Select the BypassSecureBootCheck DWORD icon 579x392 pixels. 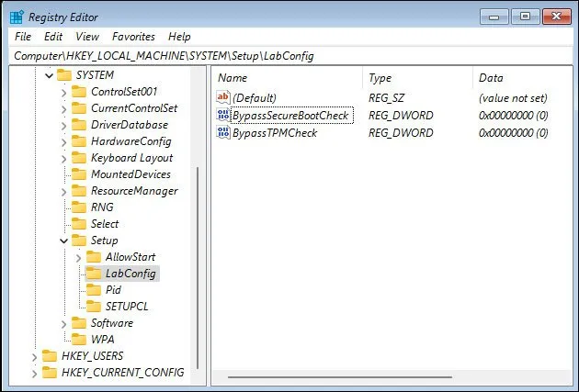(223, 115)
